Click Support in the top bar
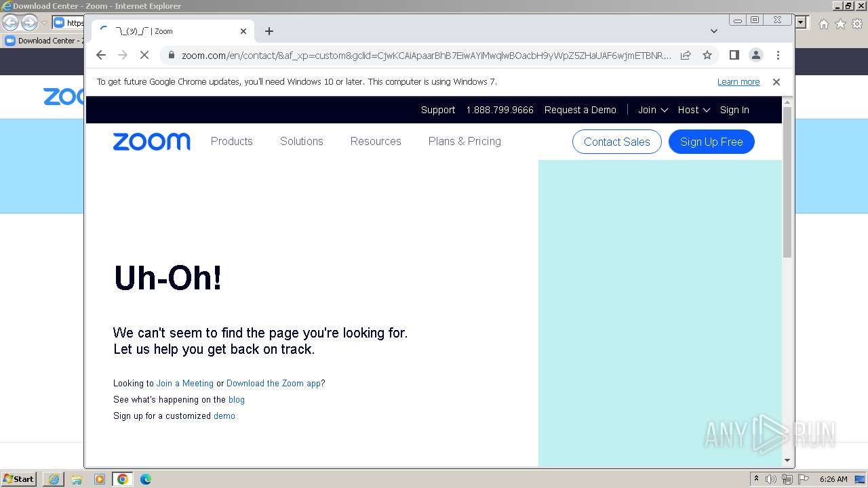The image size is (868, 488). (x=438, y=110)
